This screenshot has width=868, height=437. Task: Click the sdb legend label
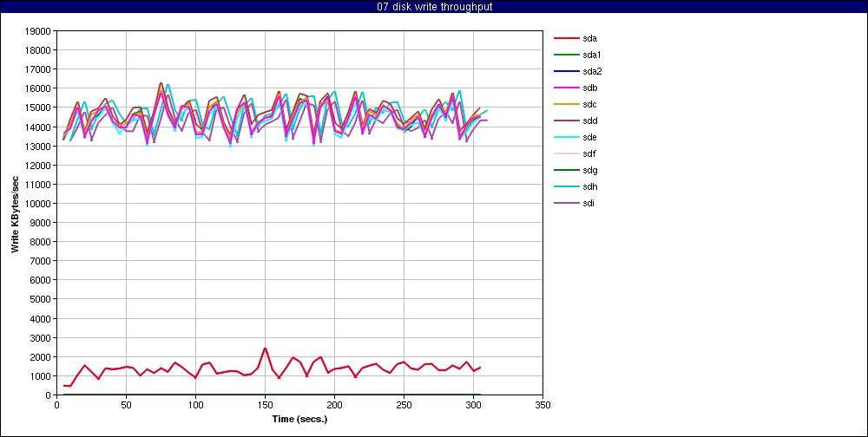589,88
